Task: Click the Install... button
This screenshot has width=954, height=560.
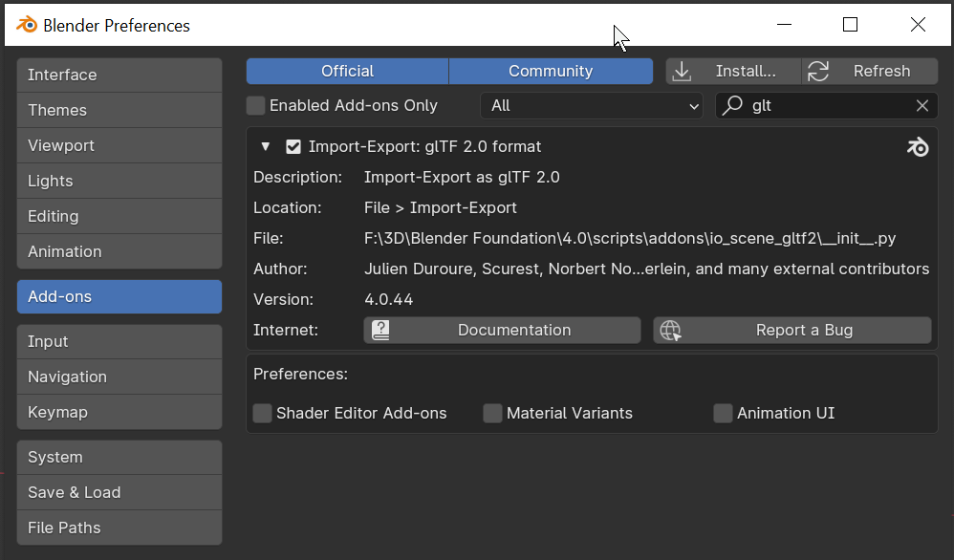Action: point(733,71)
